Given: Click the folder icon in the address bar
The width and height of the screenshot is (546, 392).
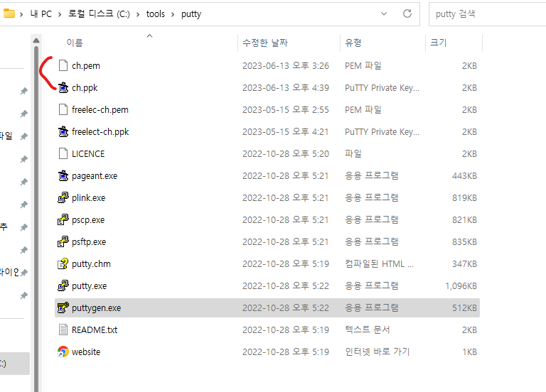Looking at the screenshot, I should click(x=9, y=13).
